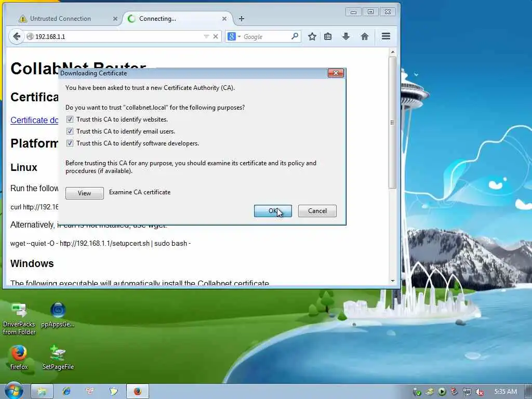Click the green play tray icon
The height and width of the screenshot is (399, 532).
pyautogui.click(x=442, y=392)
